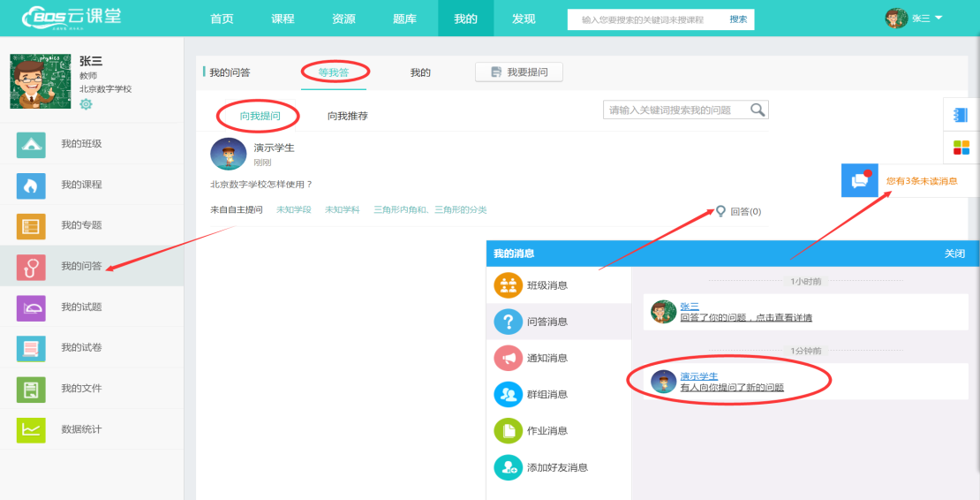This screenshot has width=980, height=500.
Task: Click the settings gear under 北京数字学校
Action: pos(86,104)
